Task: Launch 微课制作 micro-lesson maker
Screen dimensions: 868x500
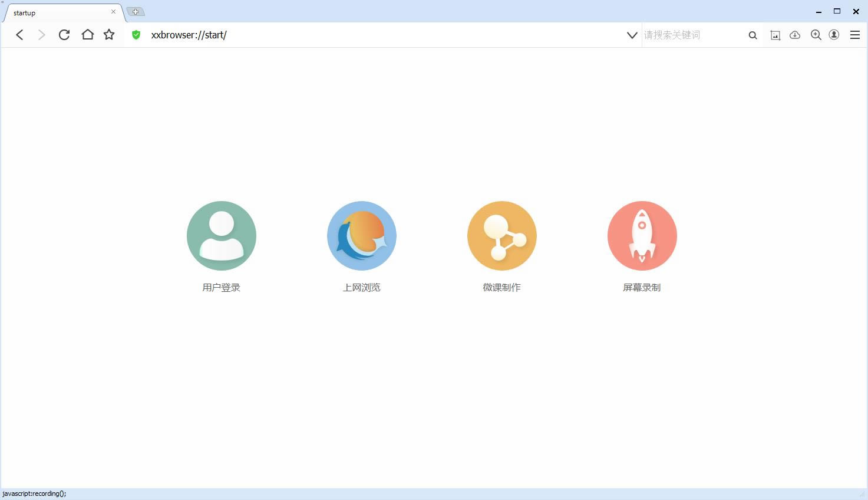Action: [501, 236]
